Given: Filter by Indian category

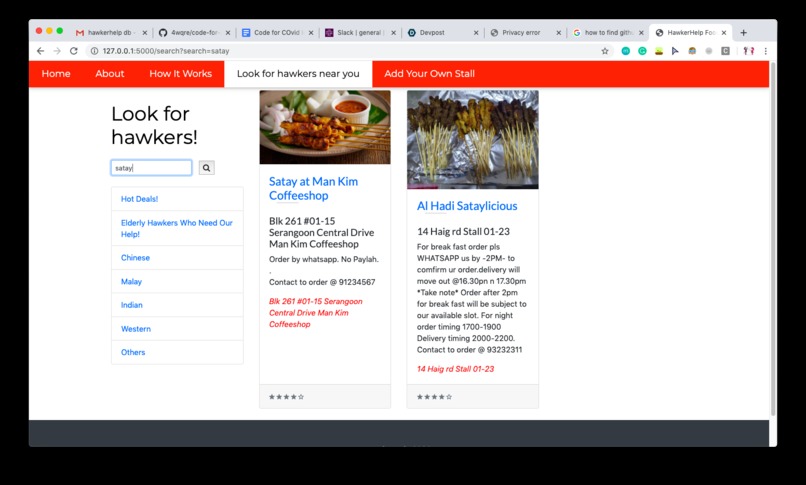Looking at the screenshot, I should click(177, 305).
